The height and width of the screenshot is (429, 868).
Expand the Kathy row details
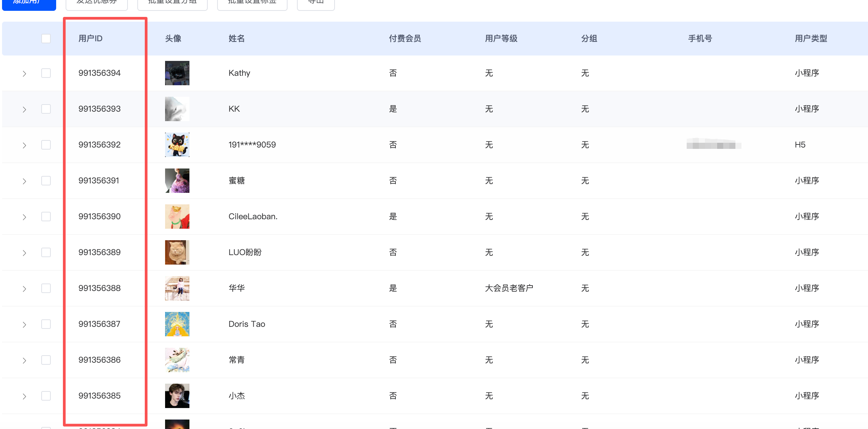(x=24, y=74)
